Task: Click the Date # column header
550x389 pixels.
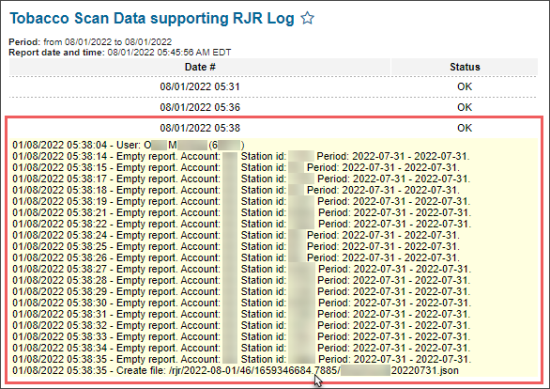Action: click(200, 67)
